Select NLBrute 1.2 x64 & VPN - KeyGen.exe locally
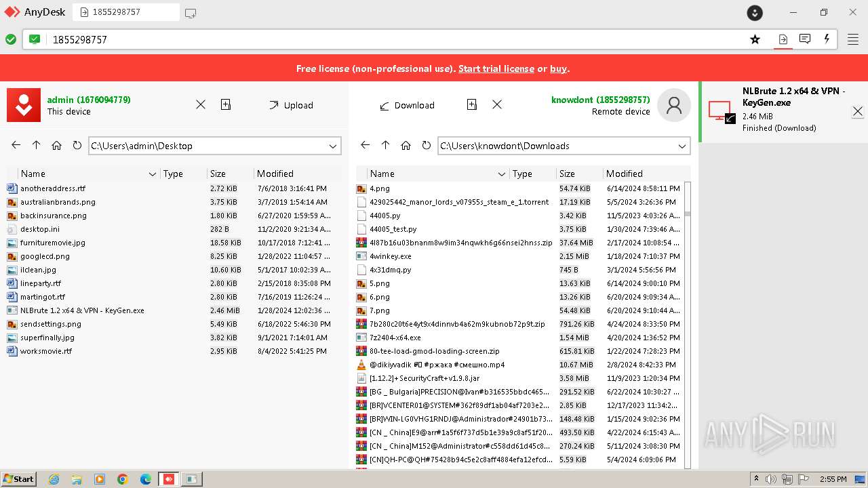Image resolution: width=868 pixels, height=488 pixels. tap(173, 310)
